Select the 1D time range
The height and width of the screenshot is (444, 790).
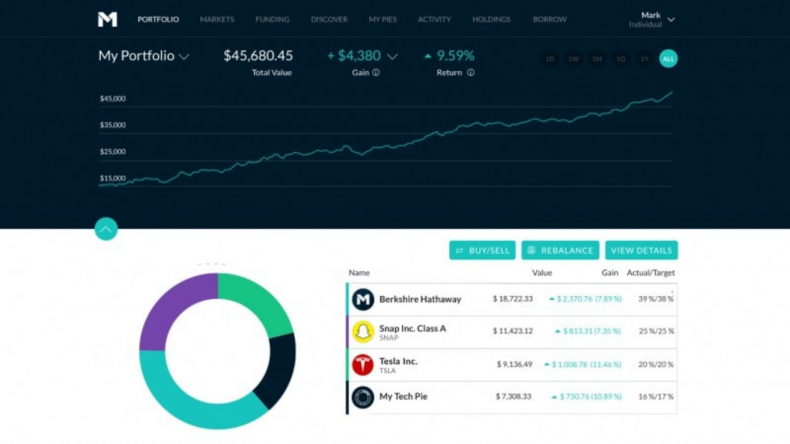click(x=550, y=59)
